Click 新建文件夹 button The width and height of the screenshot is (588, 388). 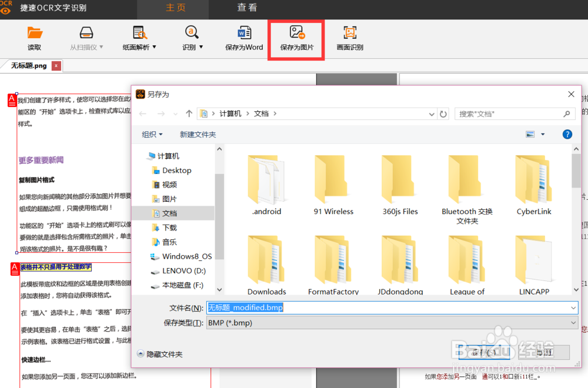tap(198, 134)
